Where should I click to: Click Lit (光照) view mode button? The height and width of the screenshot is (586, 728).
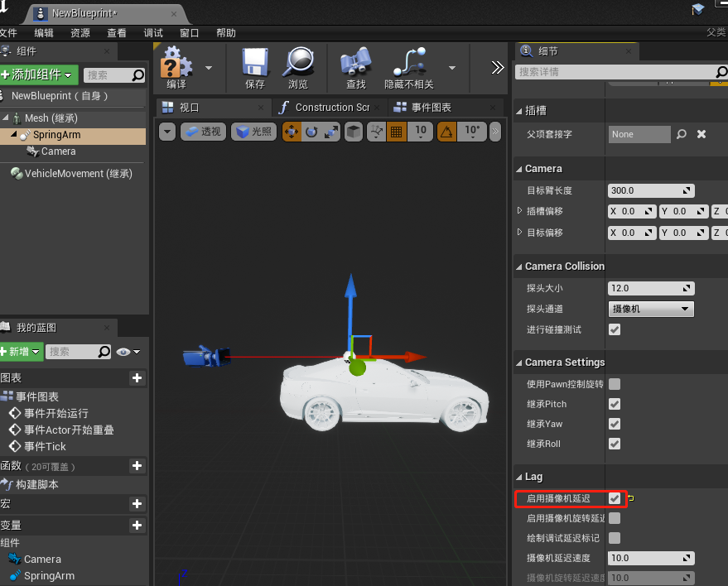coord(253,132)
